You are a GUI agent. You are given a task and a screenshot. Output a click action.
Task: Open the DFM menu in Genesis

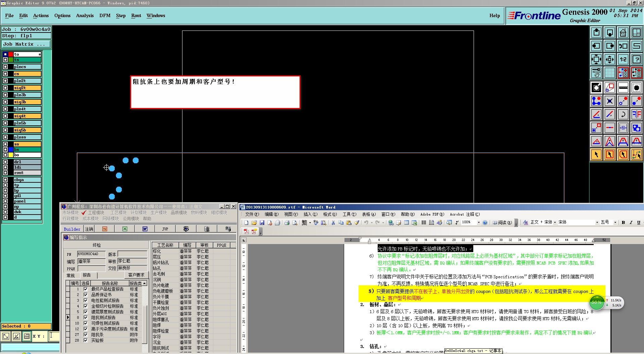[x=105, y=15]
